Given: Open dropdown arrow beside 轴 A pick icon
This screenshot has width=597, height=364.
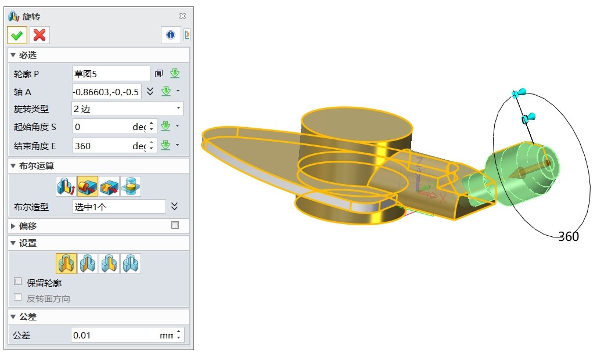Looking at the screenshot, I should pos(178,91).
